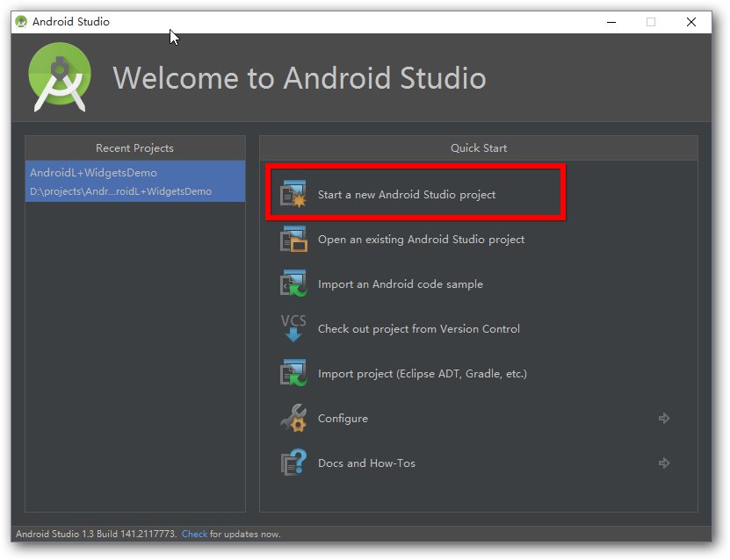Open the Configure submenu label
This screenshot has height=560, width=730.
[343, 419]
